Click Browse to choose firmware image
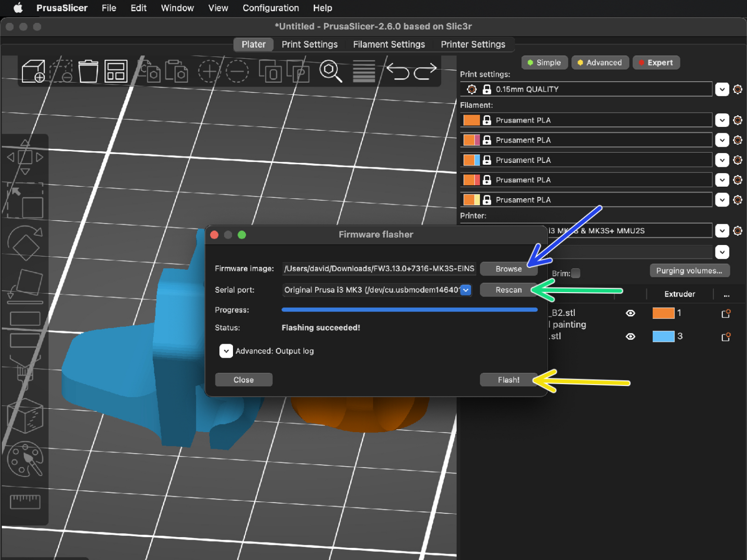Image resolution: width=747 pixels, height=560 pixels. 508,269
